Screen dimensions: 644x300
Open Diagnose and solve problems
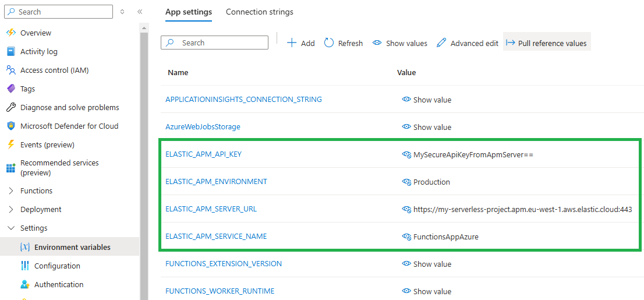point(69,108)
